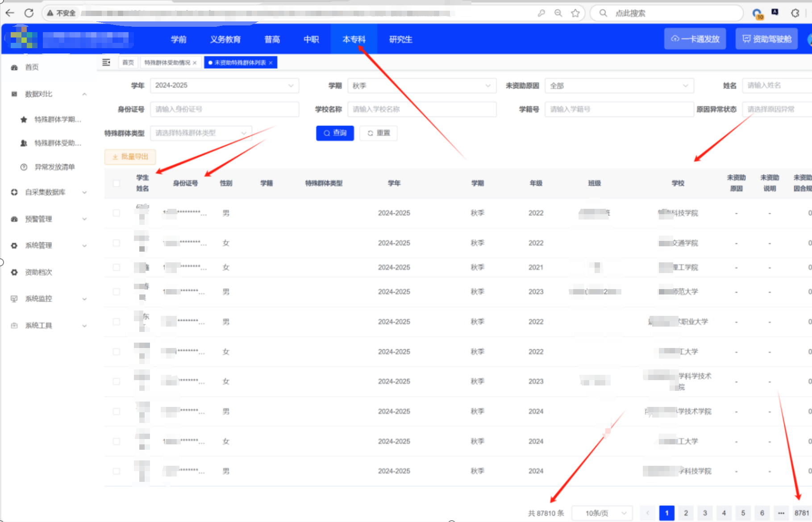
Task: Open the 学期 秋季 dropdown
Action: [x=422, y=85]
